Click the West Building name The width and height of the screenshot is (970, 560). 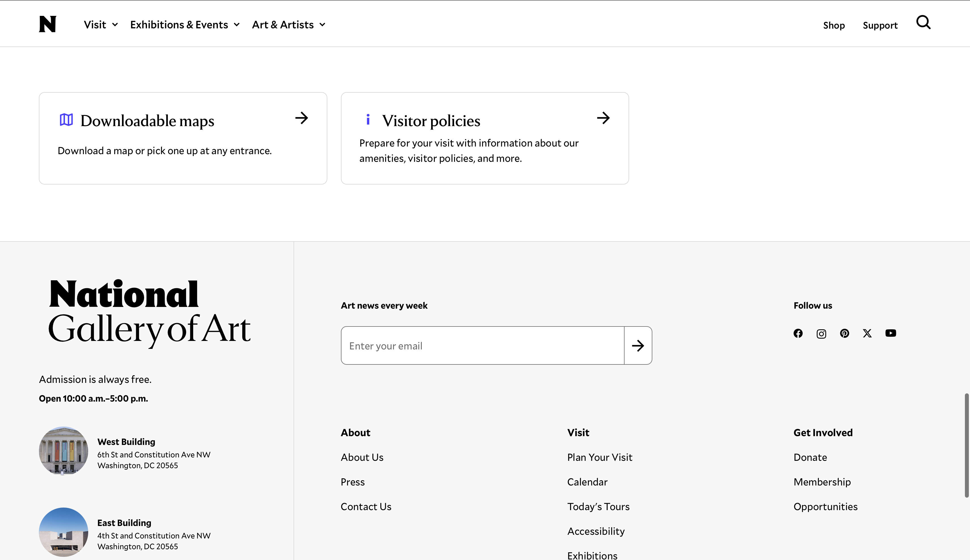coord(126,442)
